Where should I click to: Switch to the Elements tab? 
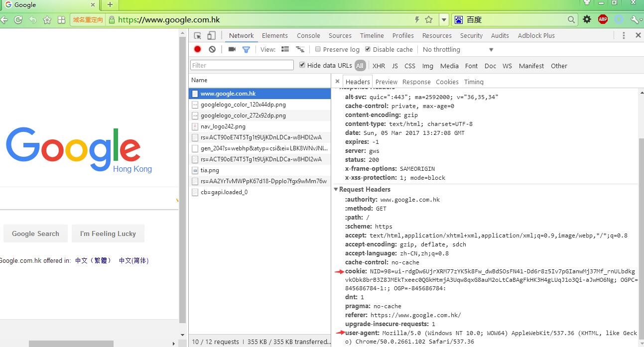[x=275, y=35]
